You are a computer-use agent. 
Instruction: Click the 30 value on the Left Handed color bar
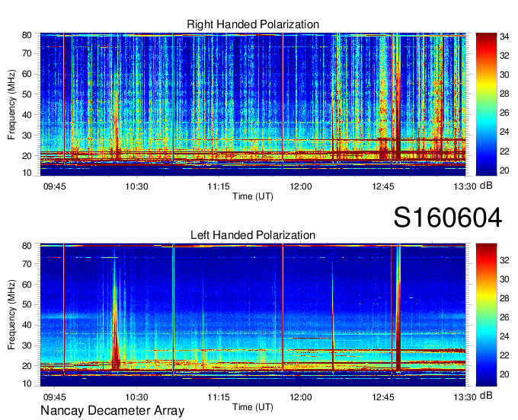(504, 279)
